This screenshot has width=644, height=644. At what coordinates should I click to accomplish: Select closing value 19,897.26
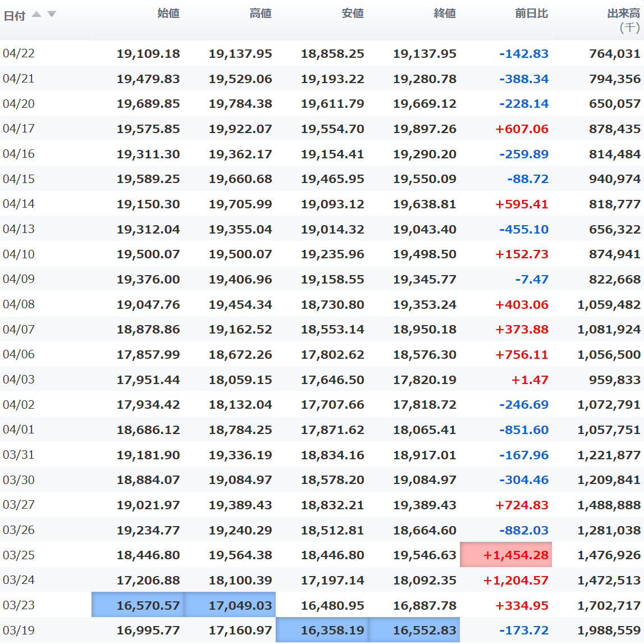[x=424, y=129]
